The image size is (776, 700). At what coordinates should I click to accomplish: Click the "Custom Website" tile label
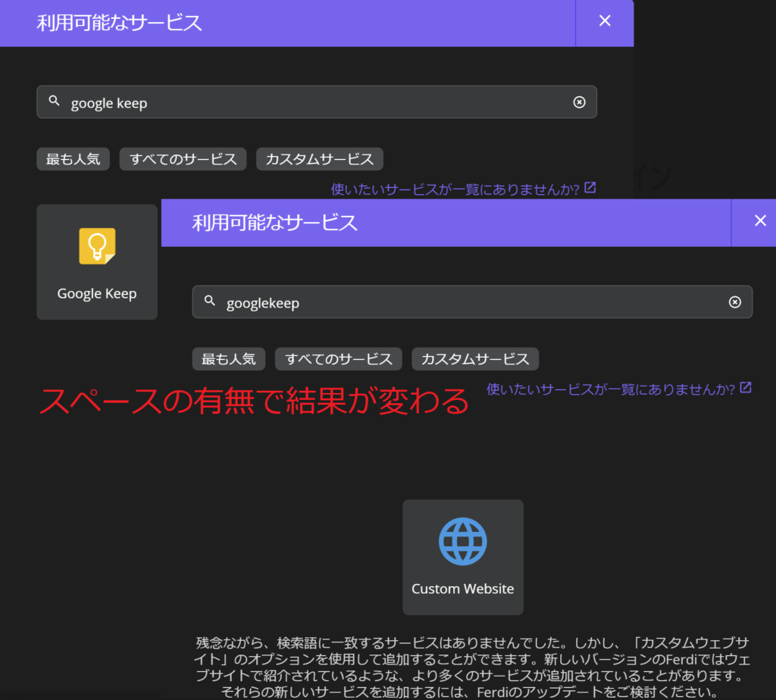(463, 589)
